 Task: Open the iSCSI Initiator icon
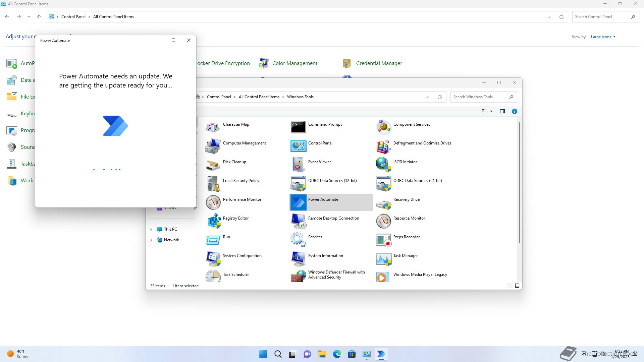(383, 165)
